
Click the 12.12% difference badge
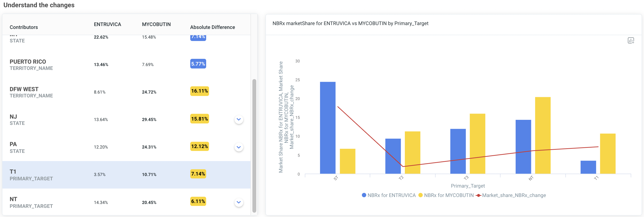(x=199, y=146)
